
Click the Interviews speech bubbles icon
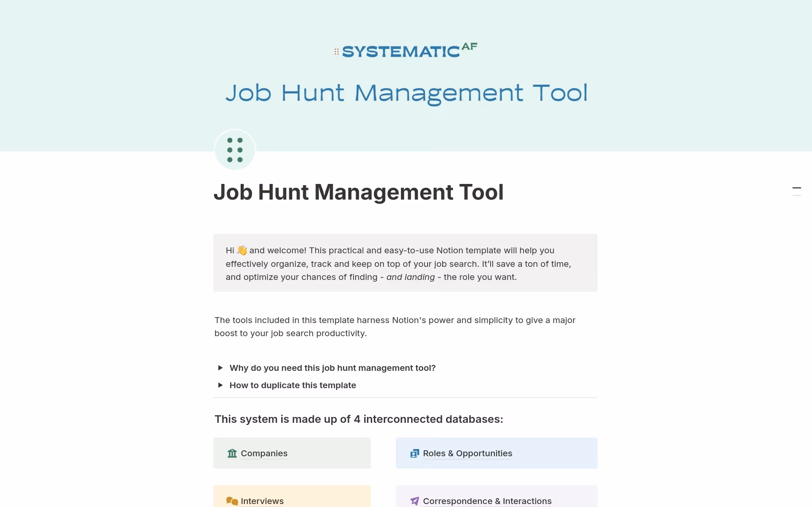pos(232,501)
